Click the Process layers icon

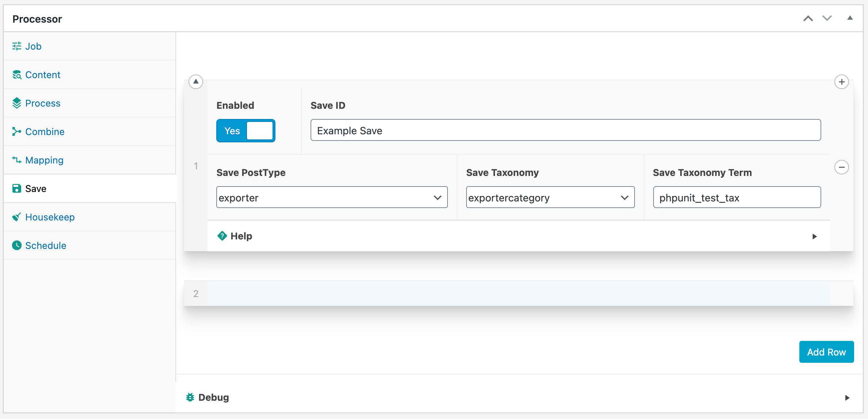[17, 103]
